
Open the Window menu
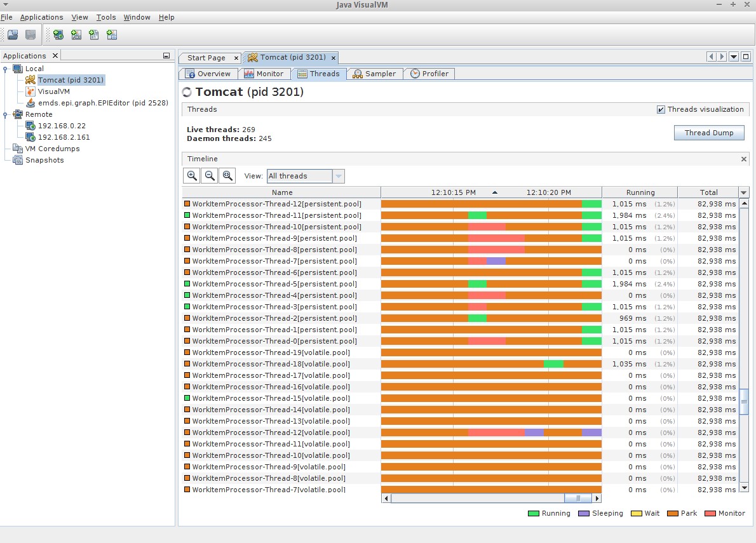point(137,17)
